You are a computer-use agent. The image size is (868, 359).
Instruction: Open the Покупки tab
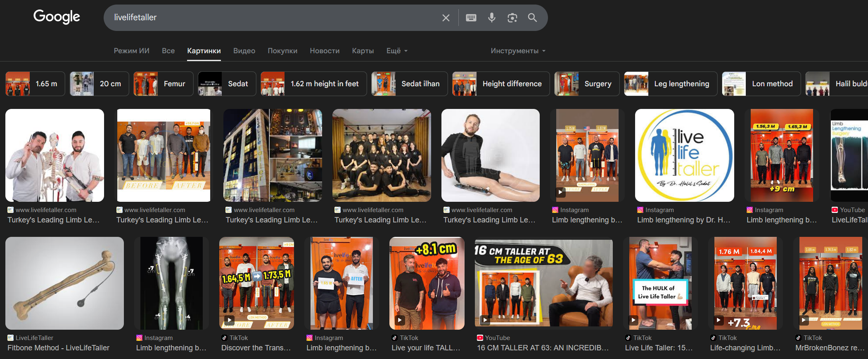click(x=282, y=51)
